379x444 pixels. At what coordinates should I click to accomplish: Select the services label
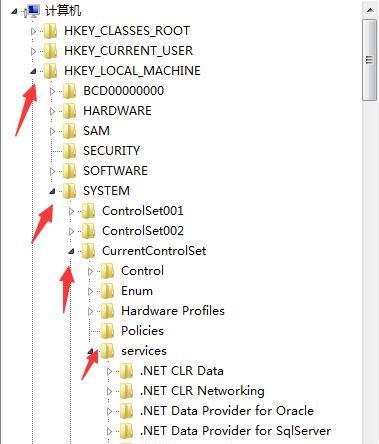pos(144,351)
